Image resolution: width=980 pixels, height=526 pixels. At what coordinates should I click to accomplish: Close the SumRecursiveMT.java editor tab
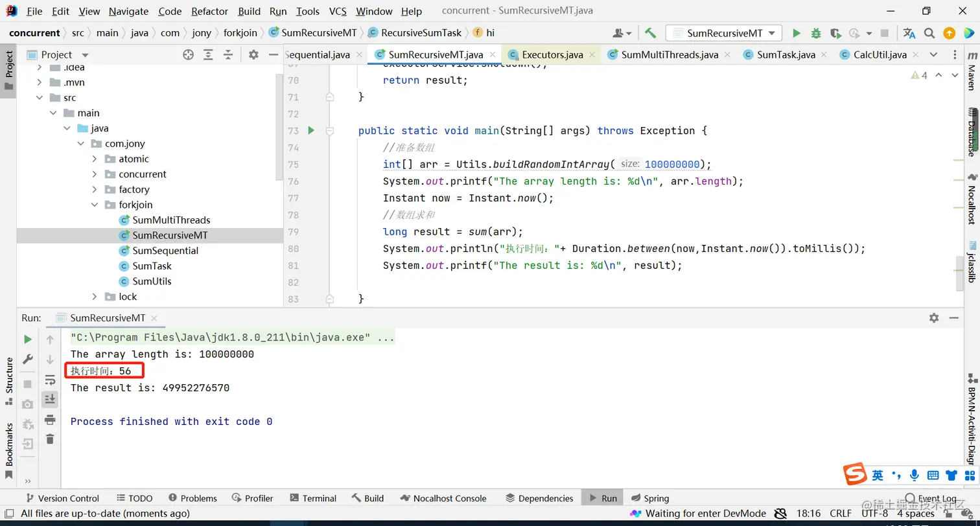coord(493,54)
